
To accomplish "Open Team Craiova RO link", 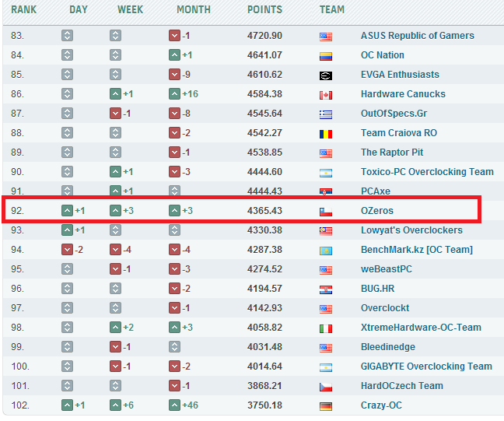I will click(x=399, y=133).
